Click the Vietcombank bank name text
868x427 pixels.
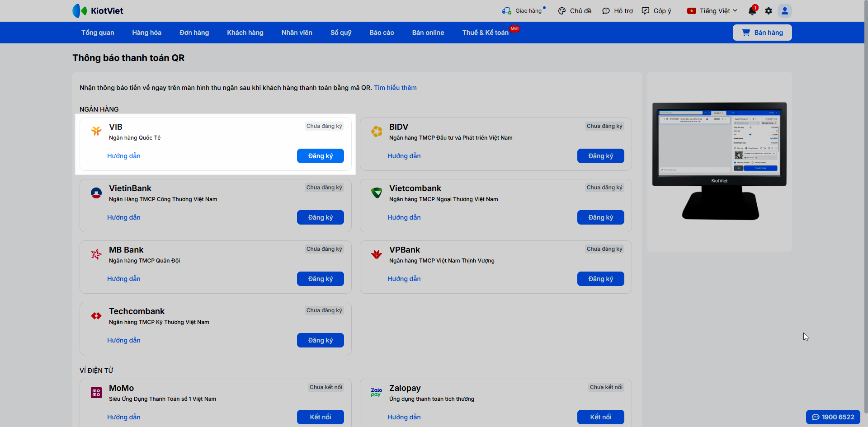[415, 188]
